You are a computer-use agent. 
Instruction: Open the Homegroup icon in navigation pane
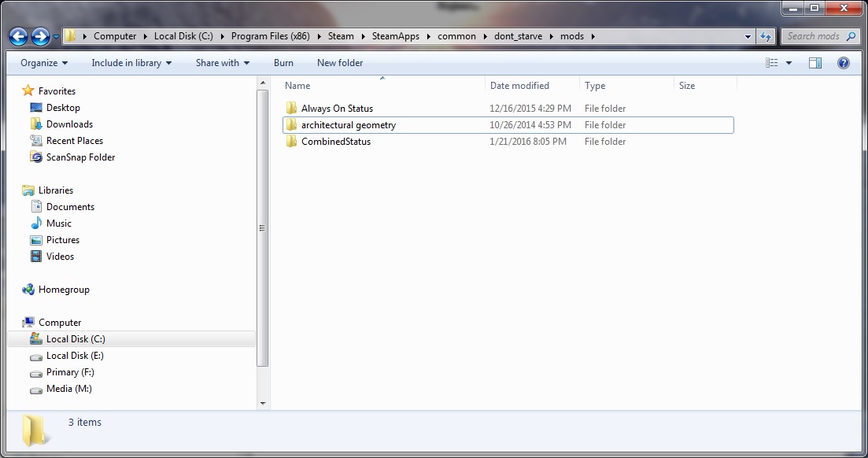28,290
